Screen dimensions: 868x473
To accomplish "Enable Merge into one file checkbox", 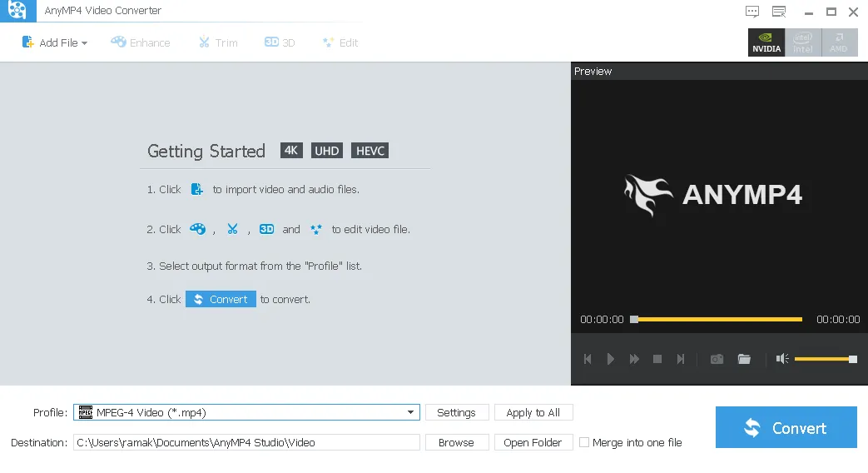I will 584,442.
